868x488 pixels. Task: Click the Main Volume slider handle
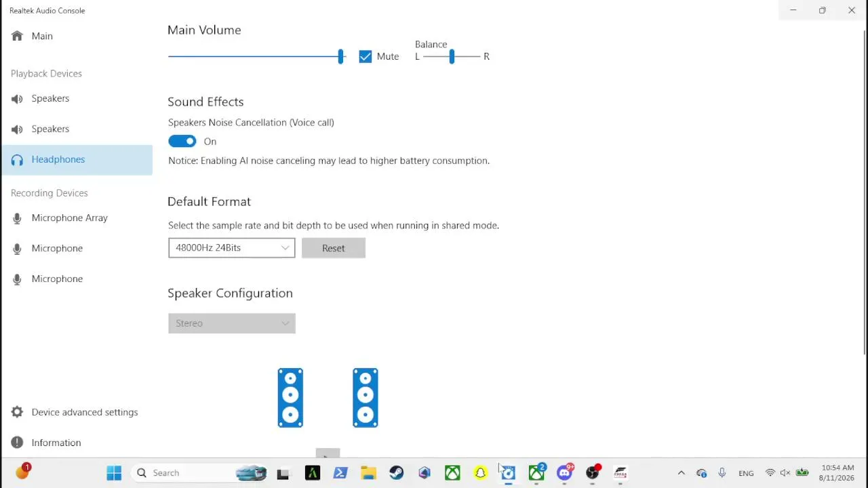point(340,56)
